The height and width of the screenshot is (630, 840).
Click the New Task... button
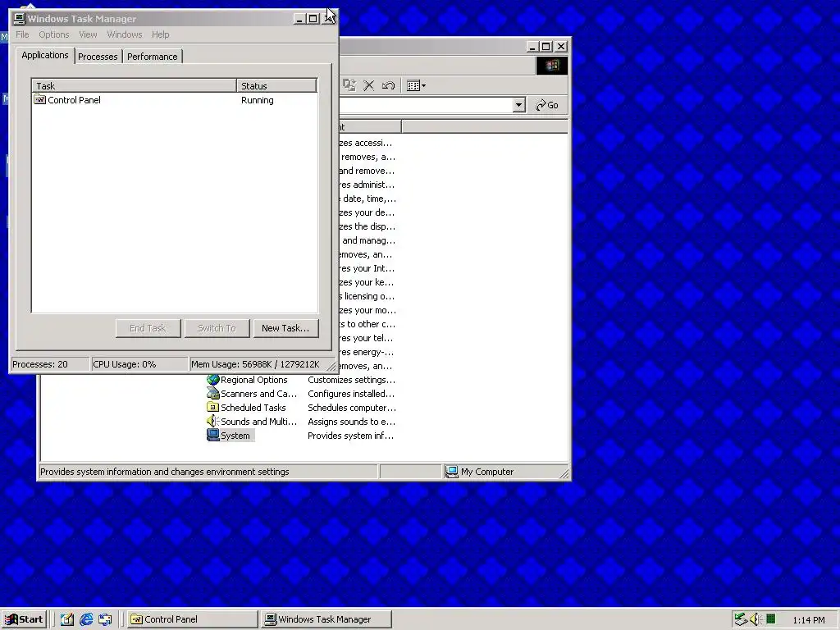(x=285, y=328)
